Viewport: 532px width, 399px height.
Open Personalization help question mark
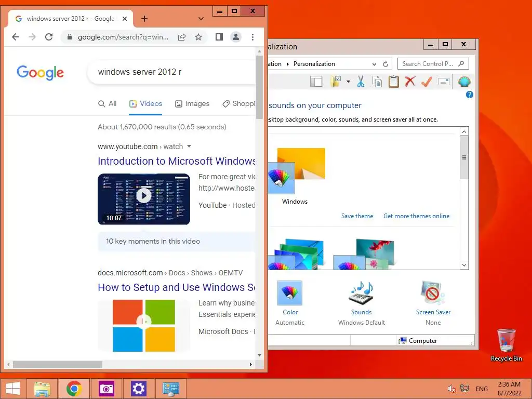point(470,95)
